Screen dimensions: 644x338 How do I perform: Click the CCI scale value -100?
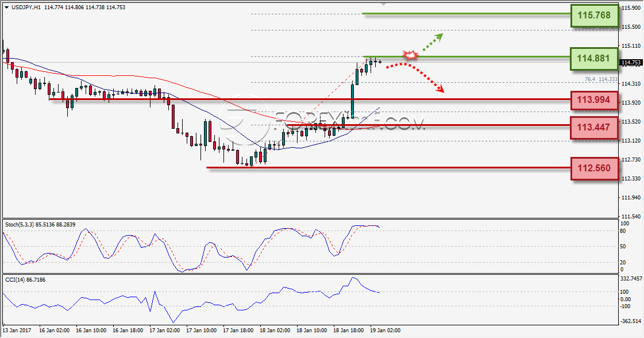pyautogui.click(x=625, y=306)
